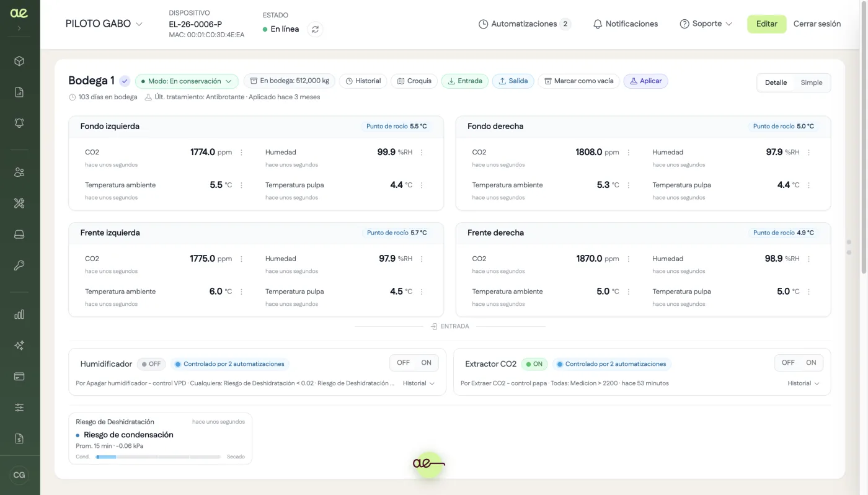Turn the Humidificador ON
The width and height of the screenshot is (868, 495).
click(x=427, y=363)
